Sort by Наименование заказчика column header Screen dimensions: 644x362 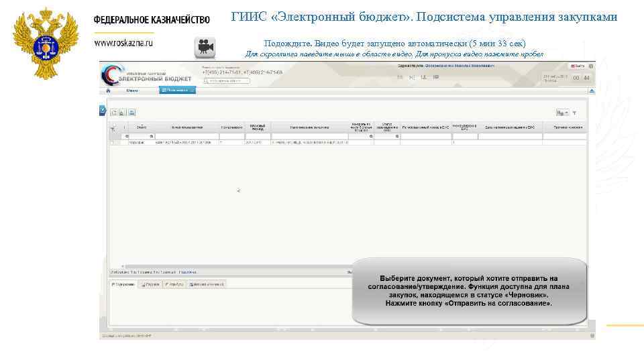[x=309, y=127]
